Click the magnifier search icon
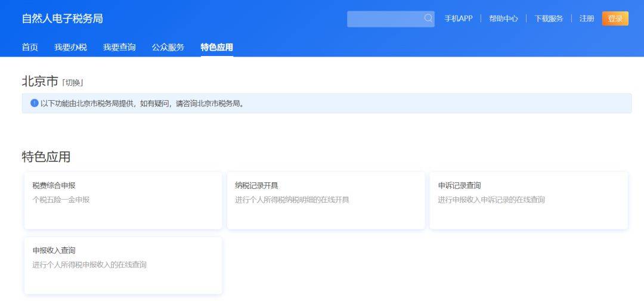The height and width of the screenshot is (301, 644). click(428, 18)
